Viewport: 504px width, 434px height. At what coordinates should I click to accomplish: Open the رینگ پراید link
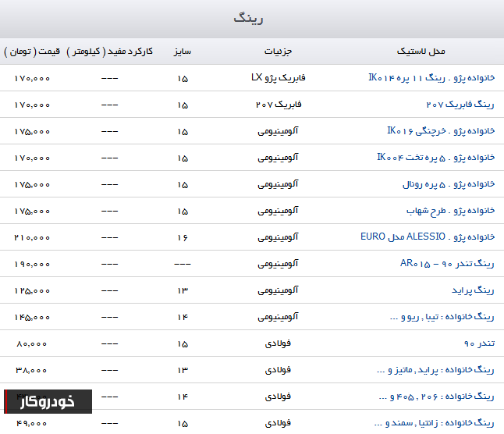[x=473, y=290]
